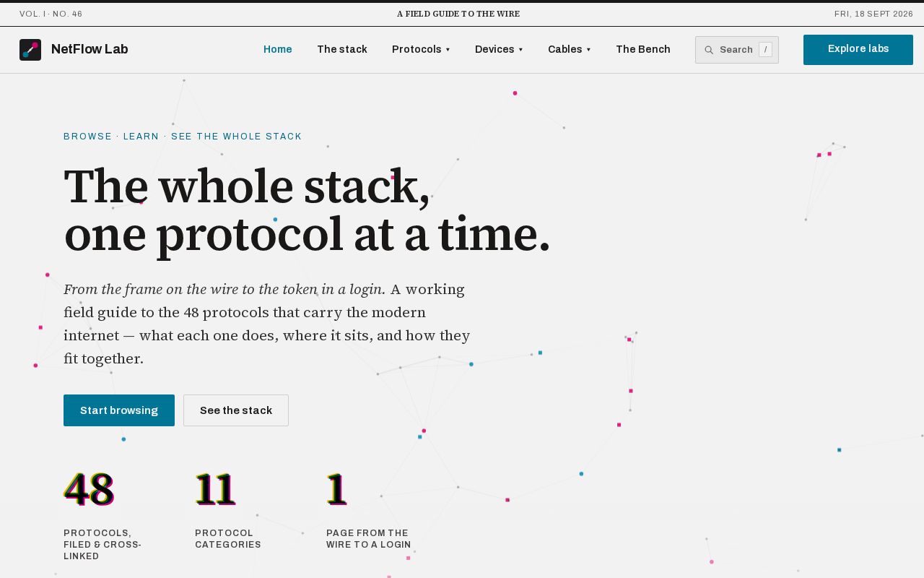This screenshot has height=578, width=924.
Task: Click the 'PROTOCOL CATEGORIES' label
Action: tap(228, 539)
